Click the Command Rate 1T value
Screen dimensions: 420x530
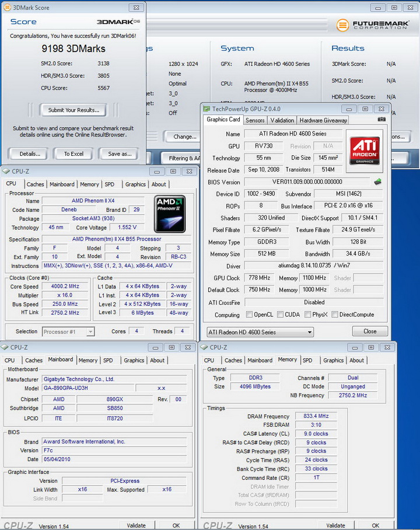(316, 477)
